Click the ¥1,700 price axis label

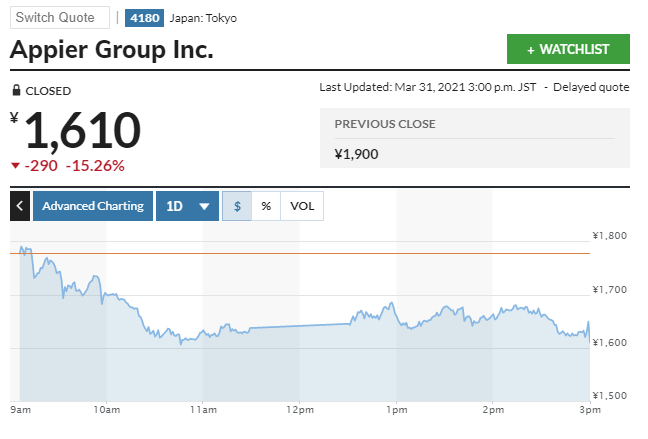610,289
